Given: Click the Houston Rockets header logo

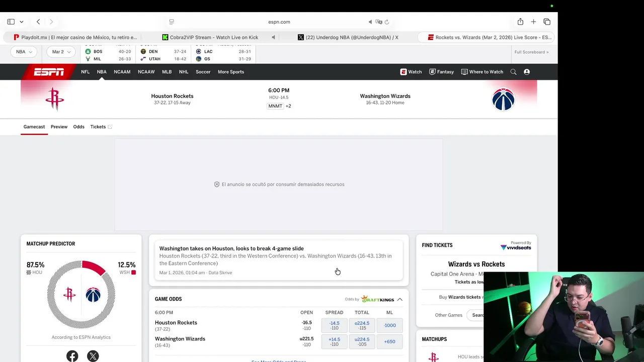Looking at the screenshot, I should pos(54,99).
